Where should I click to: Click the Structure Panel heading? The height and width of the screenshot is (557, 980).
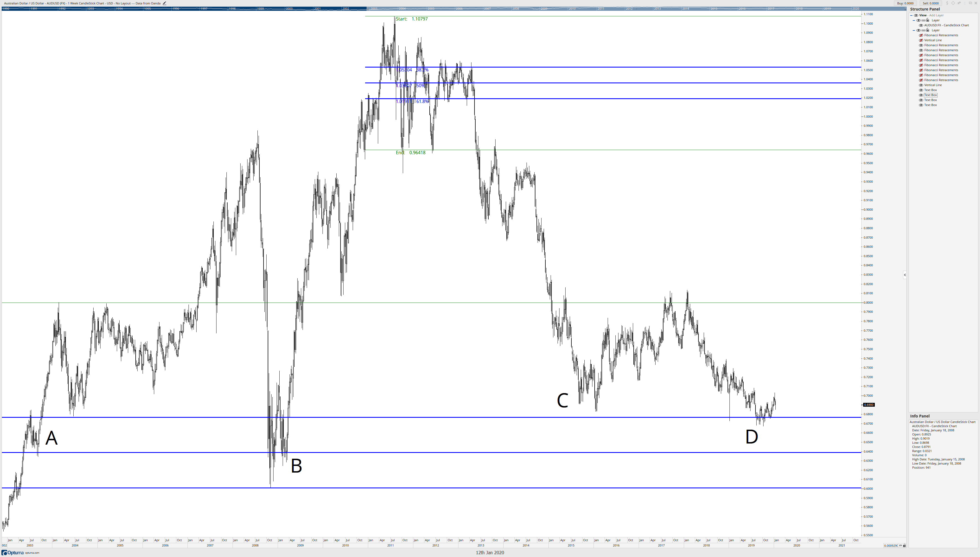(x=925, y=9)
